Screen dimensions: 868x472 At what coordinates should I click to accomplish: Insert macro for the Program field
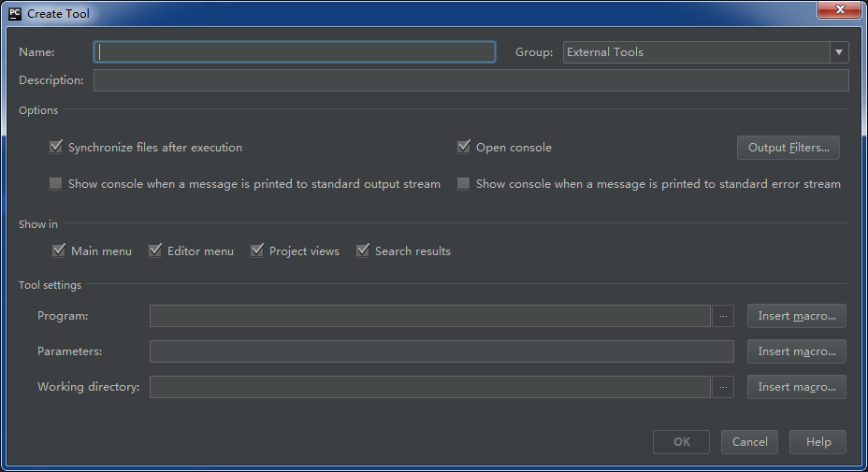(x=797, y=316)
